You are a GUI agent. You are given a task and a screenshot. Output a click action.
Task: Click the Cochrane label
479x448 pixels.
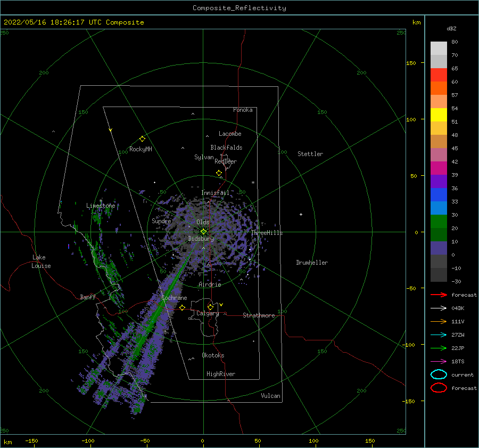coord(174,298)
